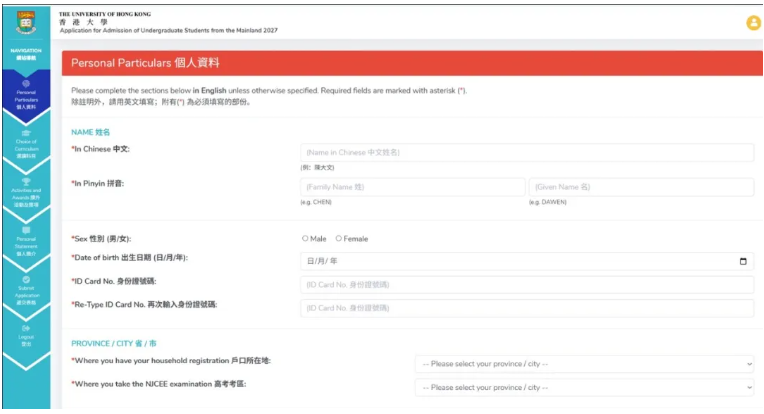Click the NAVIGATION heading in the sidebar
764x414 pixels.
tap(26, 54)
